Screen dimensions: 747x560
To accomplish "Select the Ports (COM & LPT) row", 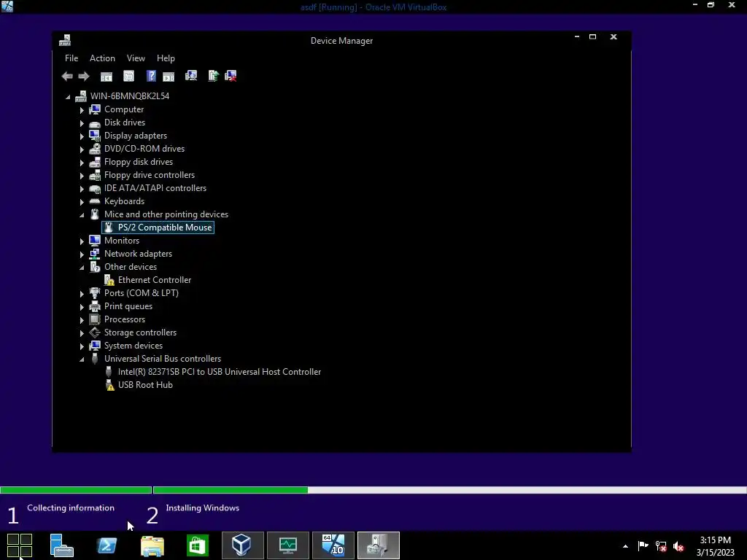I will click(x=142, y=293).
